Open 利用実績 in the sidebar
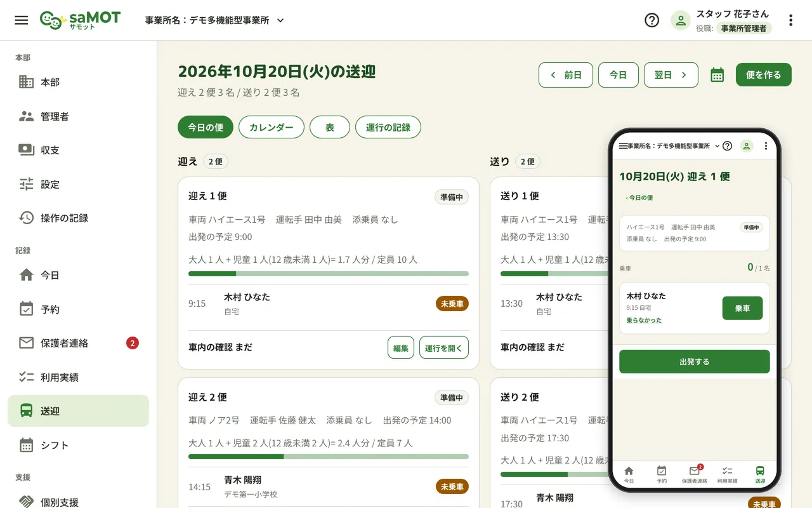 tap(79, 377)
